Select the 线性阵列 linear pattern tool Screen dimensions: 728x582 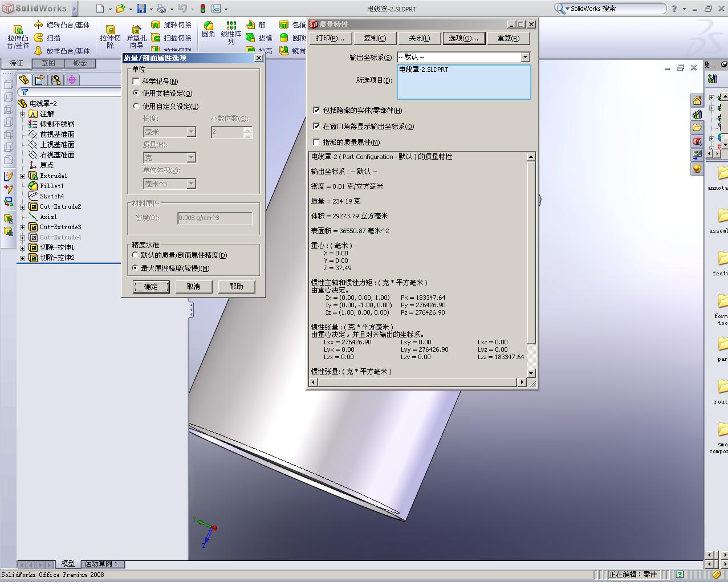pos(231,33)
